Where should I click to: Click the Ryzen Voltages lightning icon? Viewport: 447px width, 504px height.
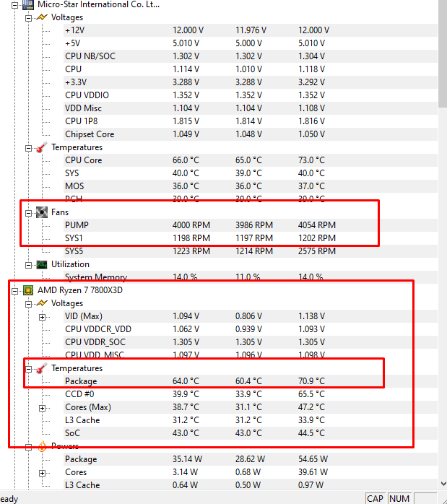coord(42,303)
